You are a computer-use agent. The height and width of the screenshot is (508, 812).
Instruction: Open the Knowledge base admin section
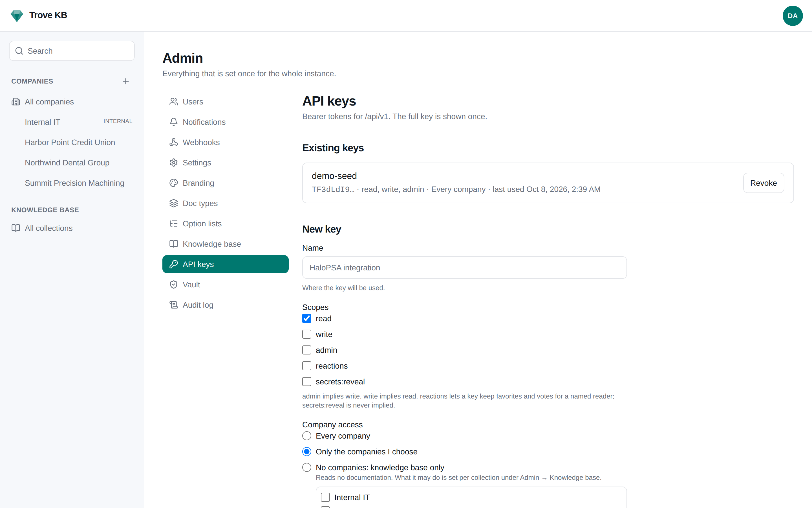pos(226,244)
